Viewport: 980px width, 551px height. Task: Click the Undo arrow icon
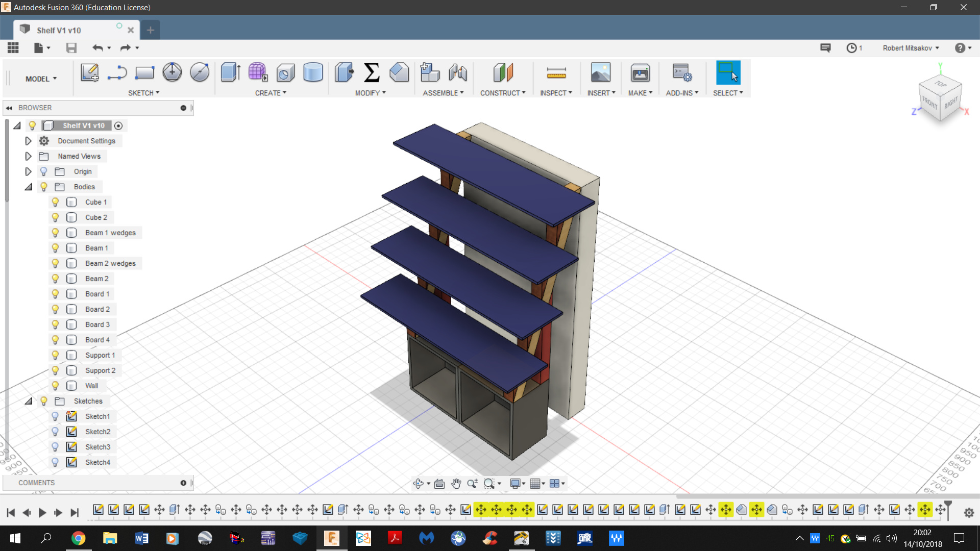click(97, 47)
